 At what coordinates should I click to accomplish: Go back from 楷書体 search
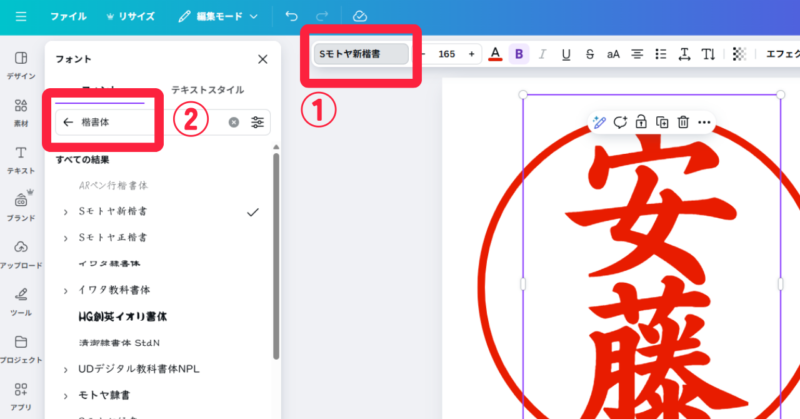pos(68,122)
